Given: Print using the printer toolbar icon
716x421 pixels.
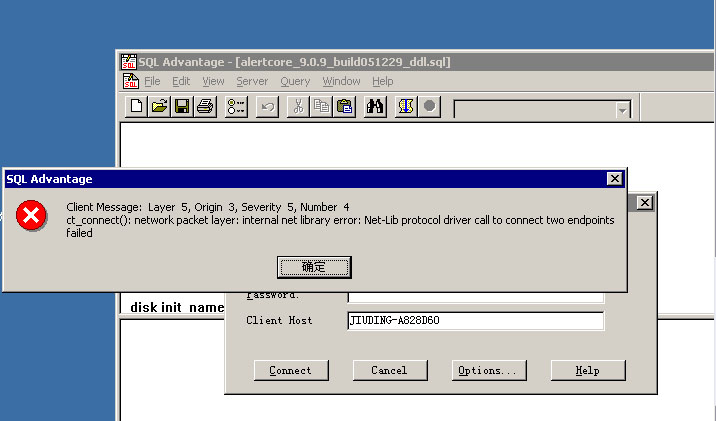Looking at the screenshot, I should (x=205, y=107).
